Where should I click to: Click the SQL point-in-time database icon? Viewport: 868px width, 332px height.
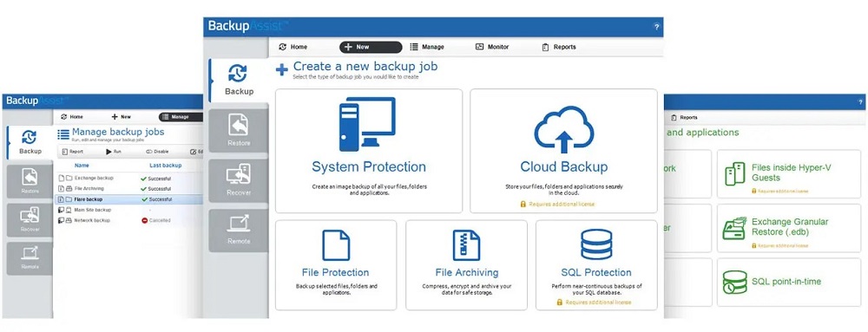pos(734,282)
